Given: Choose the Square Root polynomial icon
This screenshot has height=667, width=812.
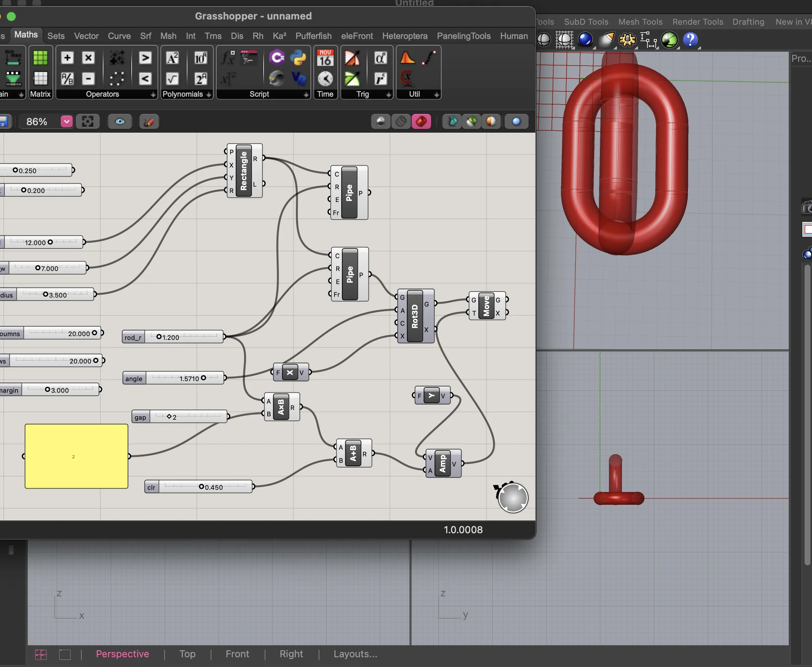Looking at the screenshot, I should [172, 79].
